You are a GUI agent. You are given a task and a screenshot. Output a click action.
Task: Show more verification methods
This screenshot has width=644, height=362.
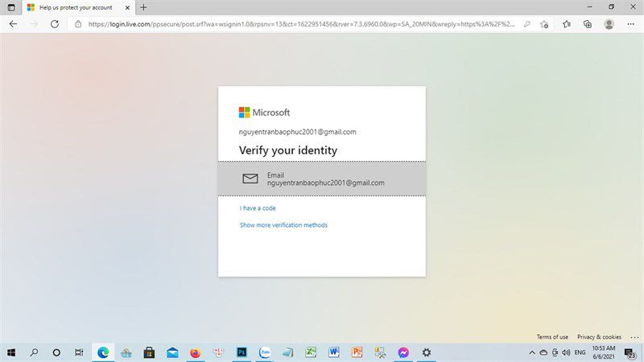[283, 225]
